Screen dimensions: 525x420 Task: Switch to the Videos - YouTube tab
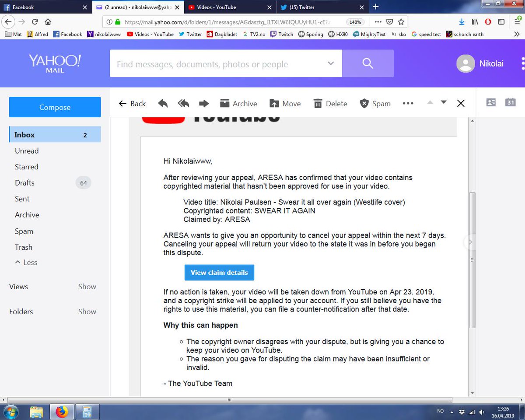click(x=230, y=7)
